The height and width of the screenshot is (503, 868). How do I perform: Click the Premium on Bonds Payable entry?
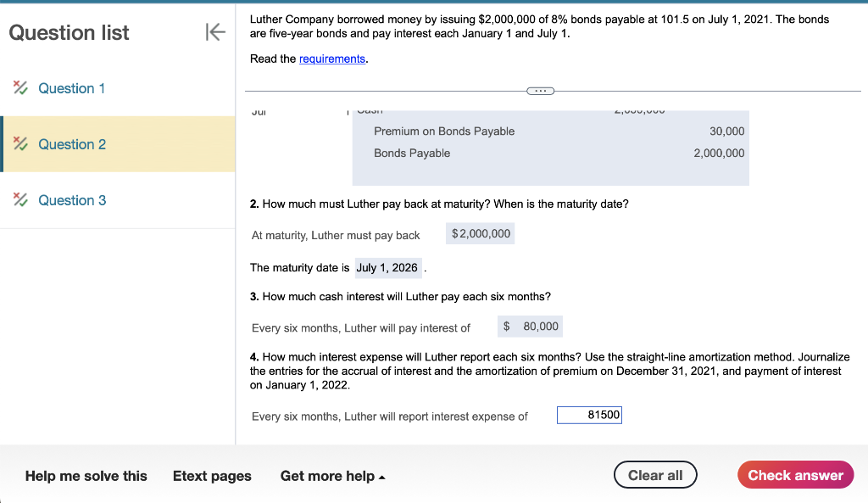point(444,131)
